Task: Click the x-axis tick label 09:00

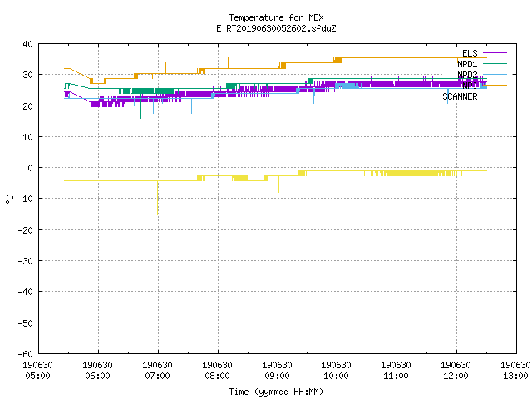Action: (x=277, y=376)
